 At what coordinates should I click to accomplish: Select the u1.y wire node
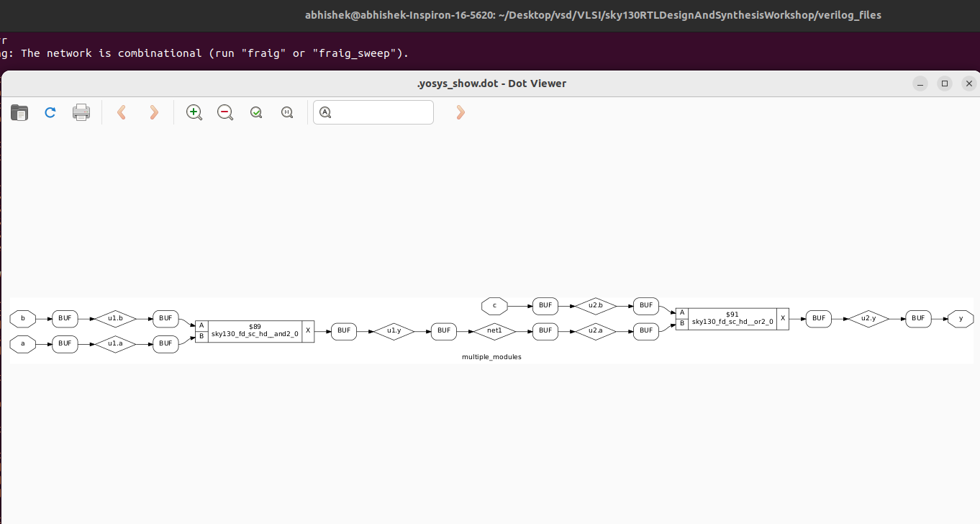[394, 331]
